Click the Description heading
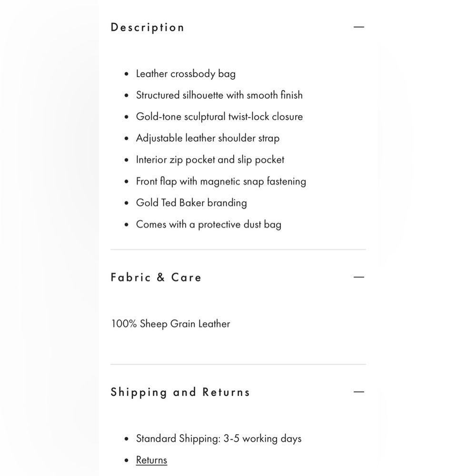The image size is (476, 476). click(148, 27)
